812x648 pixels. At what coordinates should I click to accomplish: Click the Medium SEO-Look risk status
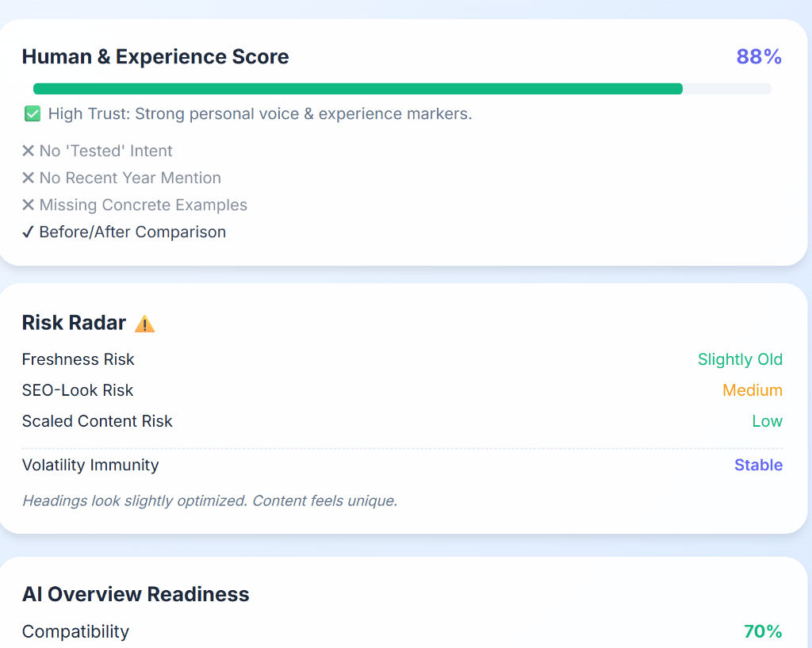pyautogui.click(x=752, y=390)
